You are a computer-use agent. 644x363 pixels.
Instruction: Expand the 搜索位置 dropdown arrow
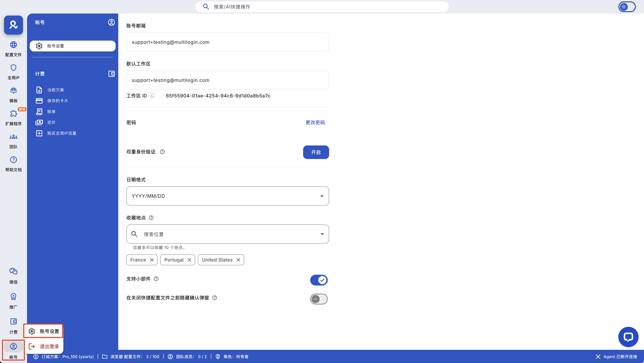click(x=322, y=234)
